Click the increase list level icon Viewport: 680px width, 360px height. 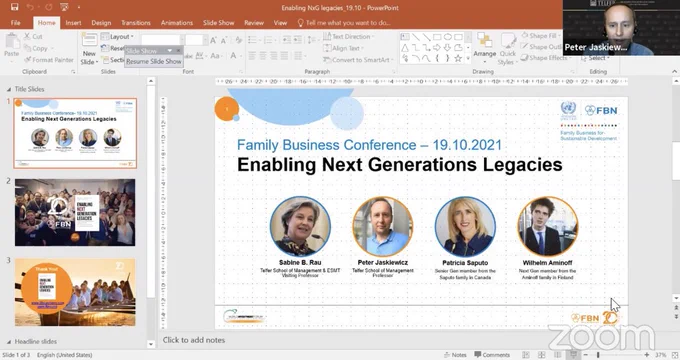(298, 40)
